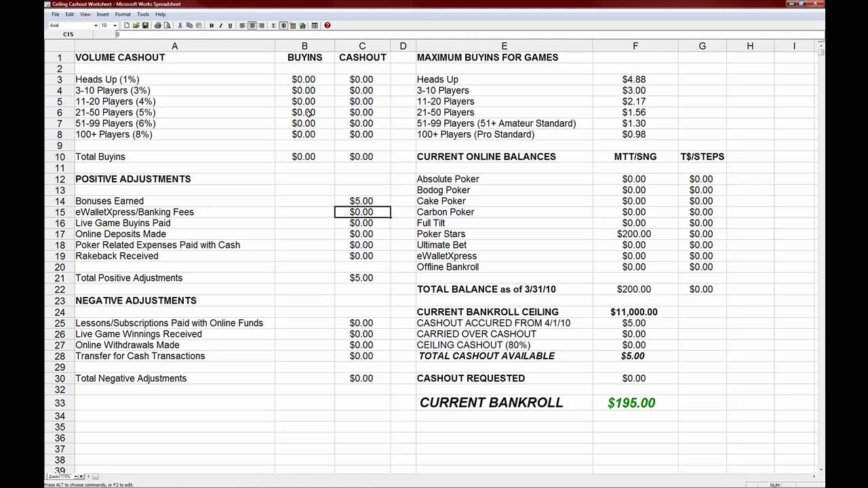Open the Tools menu
The image size is (868, 488).
click(x=143, y=14)
